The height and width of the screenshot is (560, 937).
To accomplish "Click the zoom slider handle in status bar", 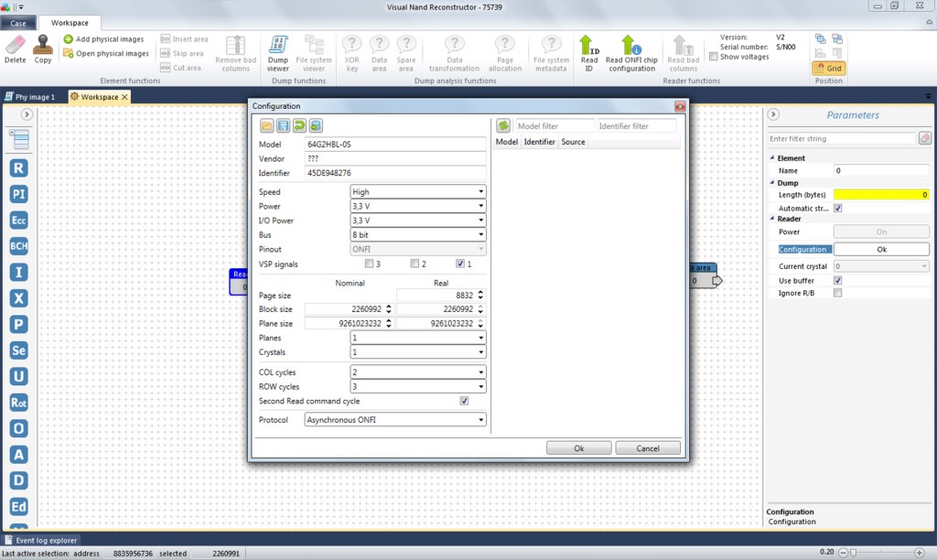I will pos(854,553).
